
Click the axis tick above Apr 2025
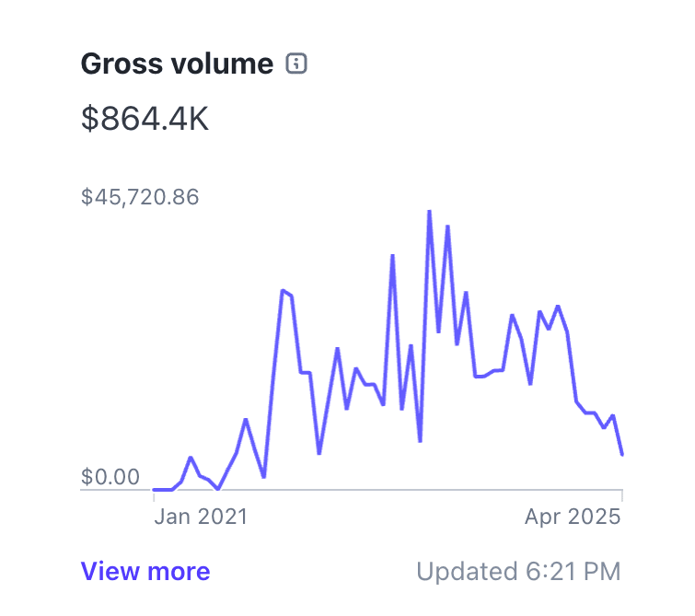click(622, 495)
